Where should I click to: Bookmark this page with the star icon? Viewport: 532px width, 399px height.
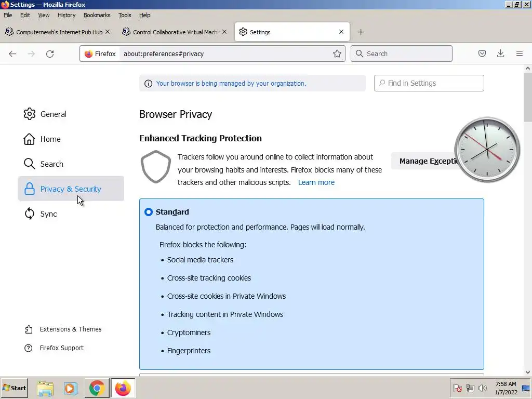tap(337, 54)
